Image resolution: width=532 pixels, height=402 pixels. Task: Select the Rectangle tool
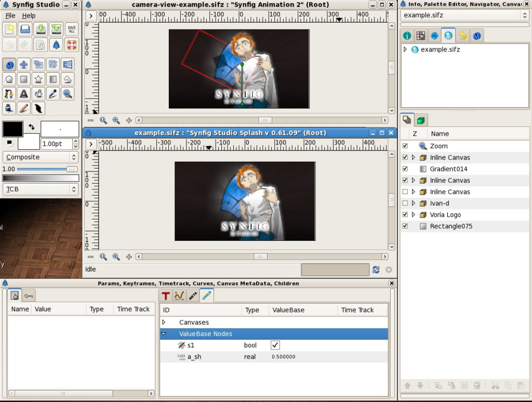(x=24, y=79)
